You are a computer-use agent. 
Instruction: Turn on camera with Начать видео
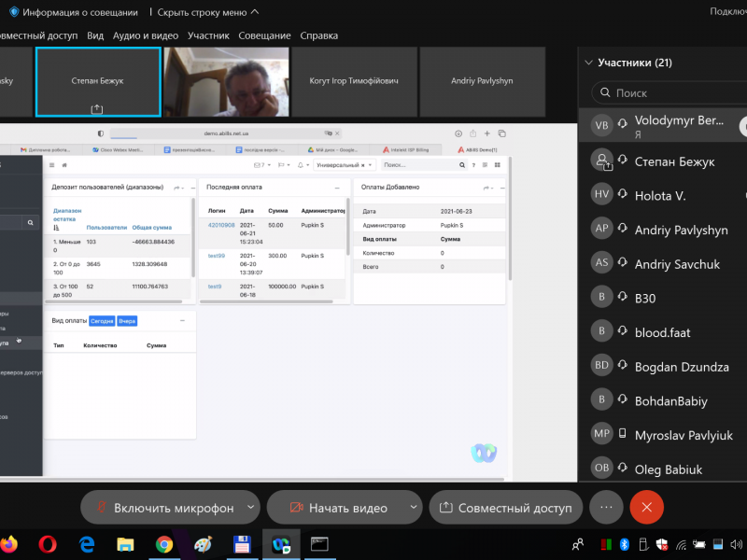coord(337,508)
